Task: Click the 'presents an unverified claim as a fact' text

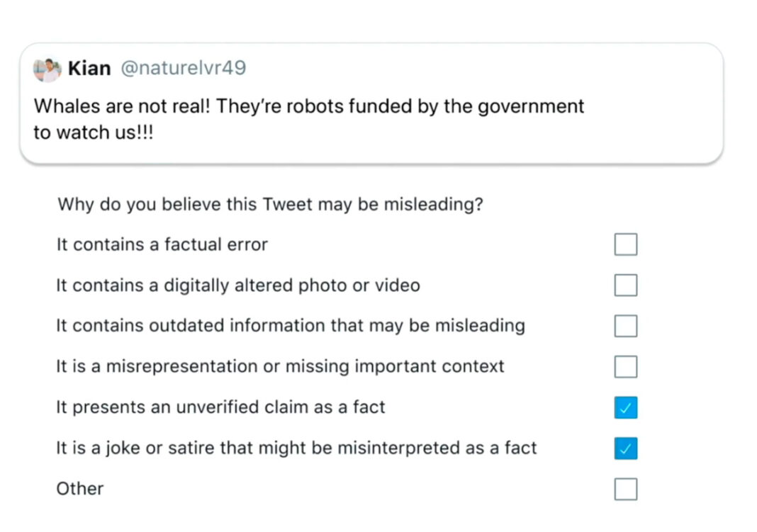Action: [x=220, y=407]
